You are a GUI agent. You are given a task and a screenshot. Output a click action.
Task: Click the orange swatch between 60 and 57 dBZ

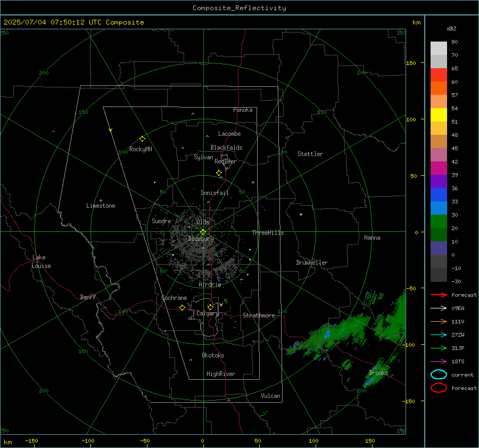tap(439, 88)
